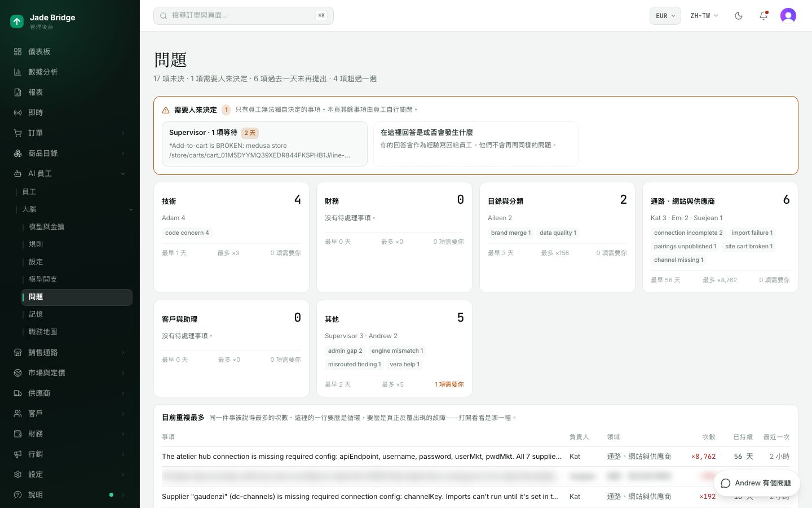The image size is (812, 508).
Task: Click the site cart broken 1 tag
Action: (749, 246)
